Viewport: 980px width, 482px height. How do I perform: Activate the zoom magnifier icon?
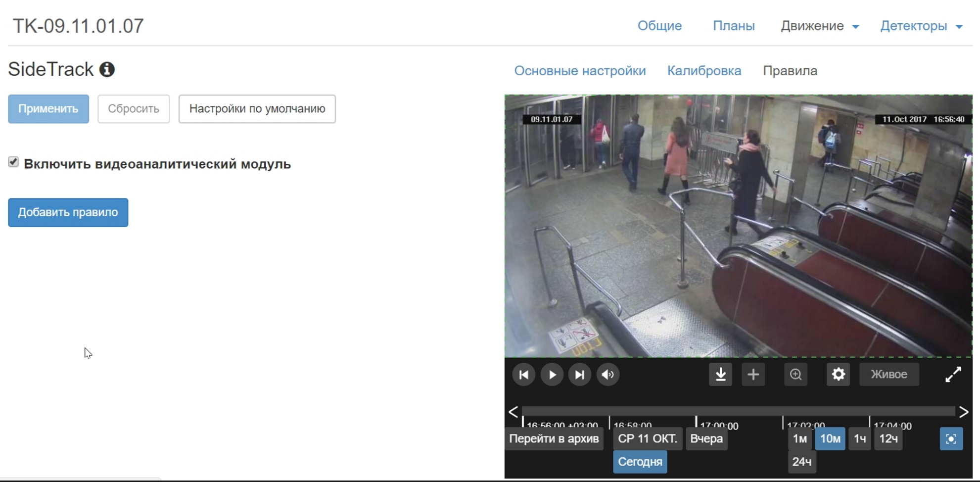pyautogui.click(x=795, y=375)
